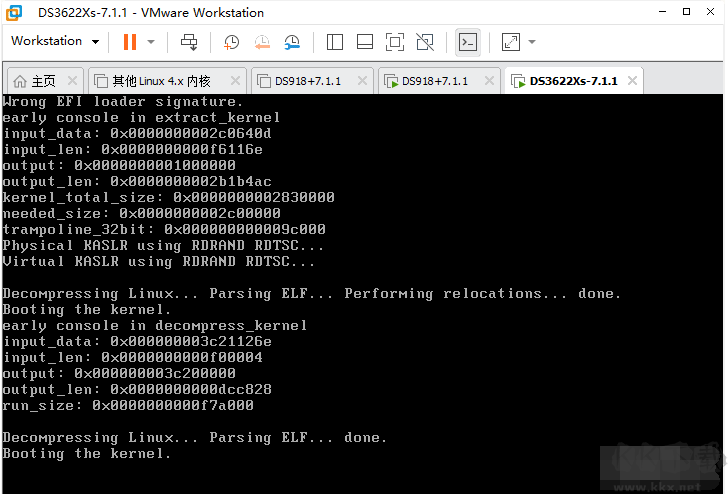Click the VMware Workstation title bar icon
Screen dimensions: 728x494
[14, 13]
